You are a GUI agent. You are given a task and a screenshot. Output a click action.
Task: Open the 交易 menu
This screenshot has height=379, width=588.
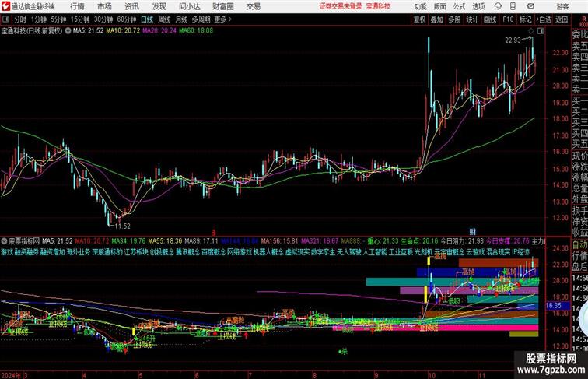[x=254, y=6]
